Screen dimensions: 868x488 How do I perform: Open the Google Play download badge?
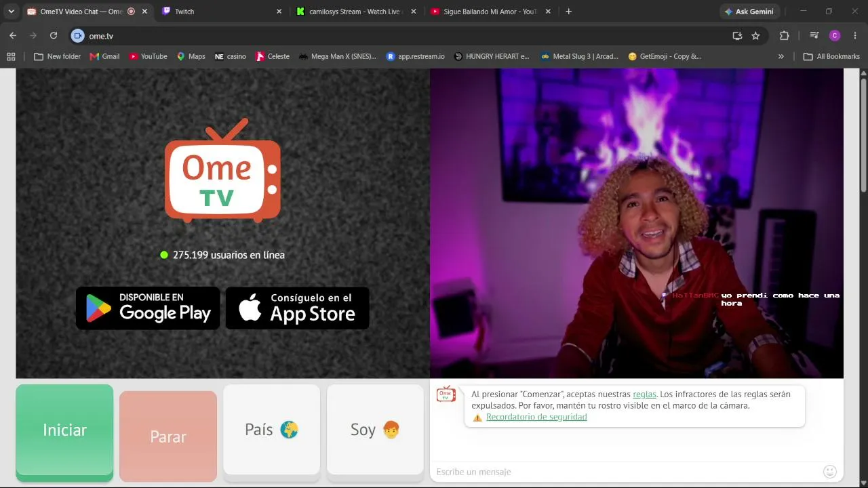(148, 308)
